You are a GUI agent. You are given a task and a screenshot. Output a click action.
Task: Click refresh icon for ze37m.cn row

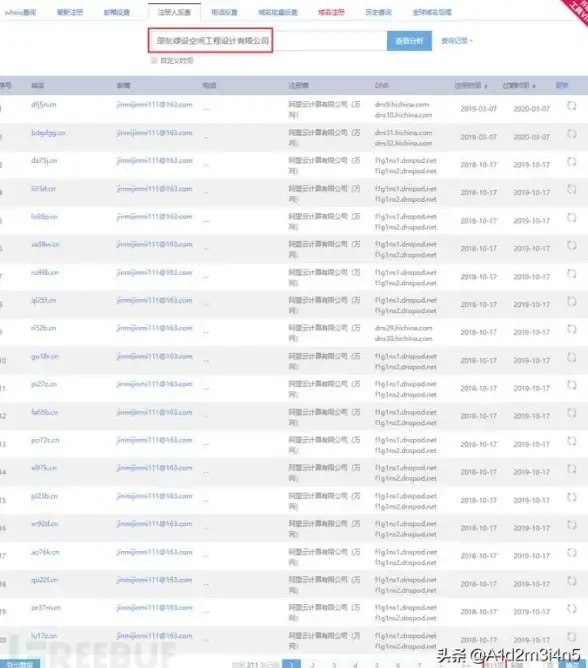coord(571,609)
